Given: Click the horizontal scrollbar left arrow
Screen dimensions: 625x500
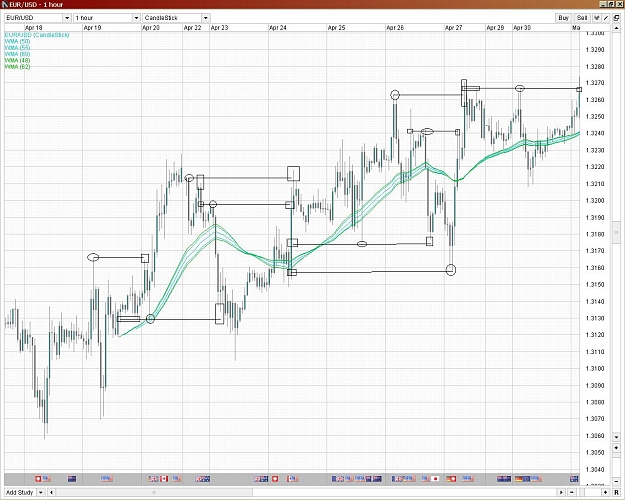Looking at the screenshot, I should pos(51,492).
